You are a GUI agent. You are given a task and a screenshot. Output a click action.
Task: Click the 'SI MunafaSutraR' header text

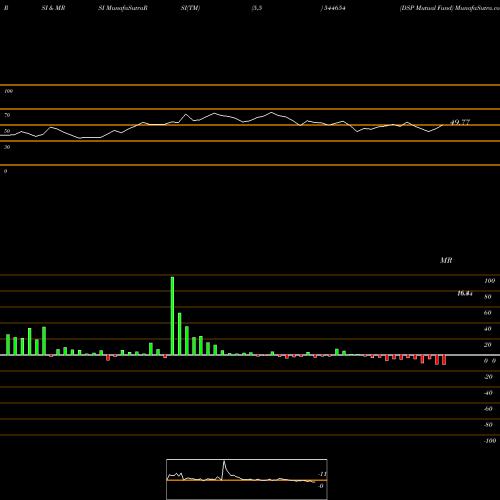point(123,8)
